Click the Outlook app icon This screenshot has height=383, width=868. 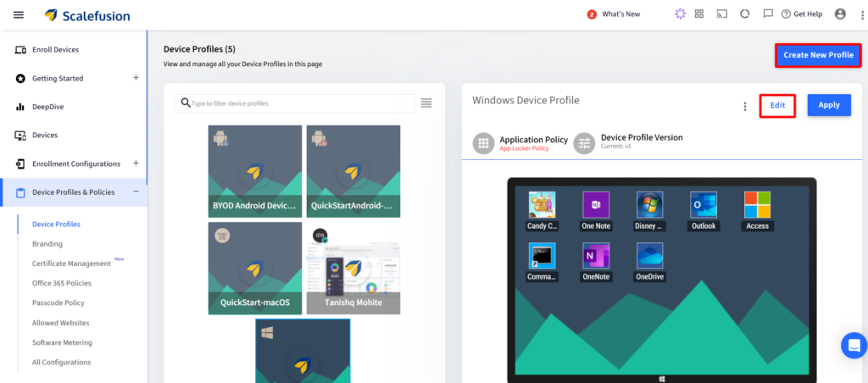click(x=704, y=205)
